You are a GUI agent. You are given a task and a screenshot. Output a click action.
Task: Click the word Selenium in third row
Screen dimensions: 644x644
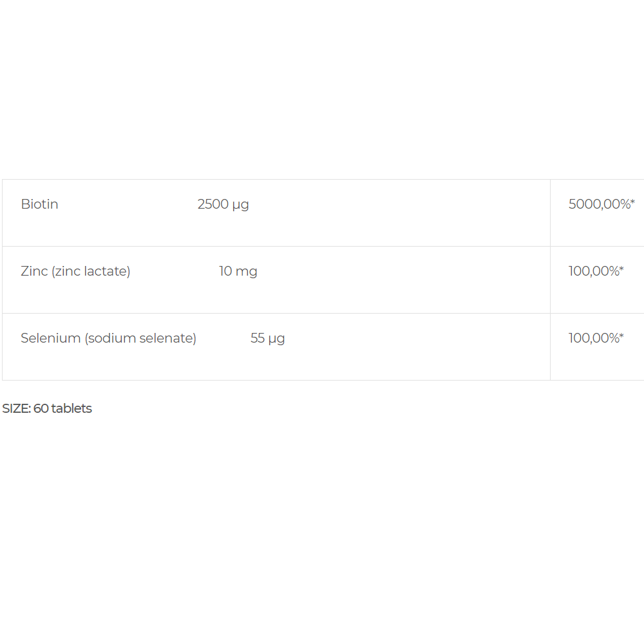[50, 338]
